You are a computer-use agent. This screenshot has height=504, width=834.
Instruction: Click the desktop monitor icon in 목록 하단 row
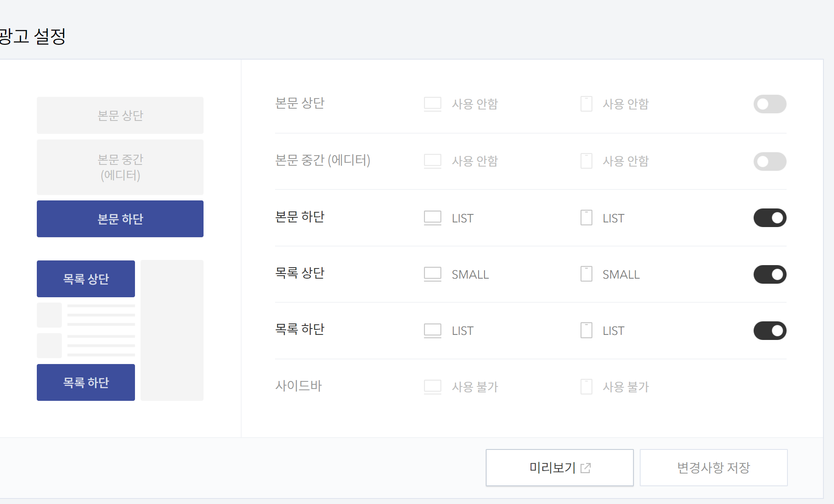tap(432, 331)
